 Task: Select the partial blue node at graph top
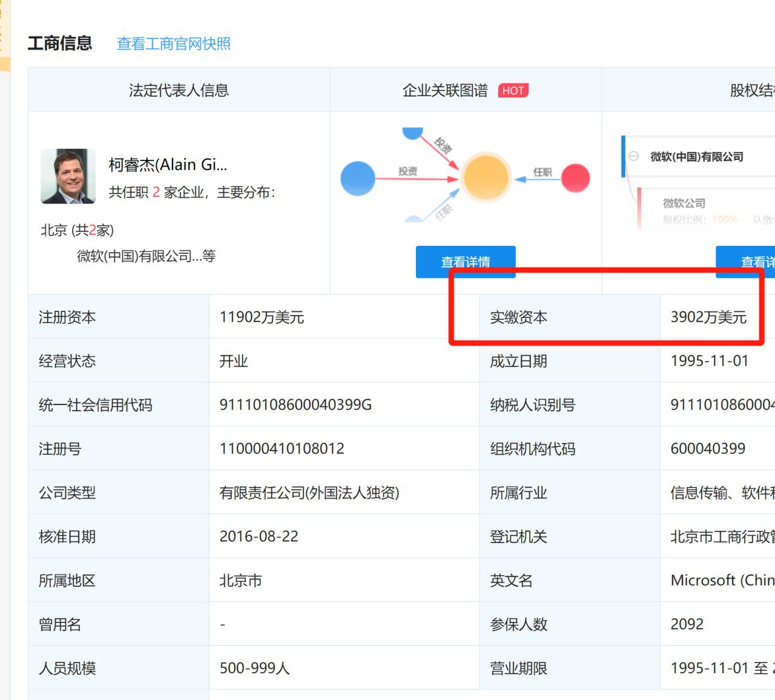[x=412, y=133]
